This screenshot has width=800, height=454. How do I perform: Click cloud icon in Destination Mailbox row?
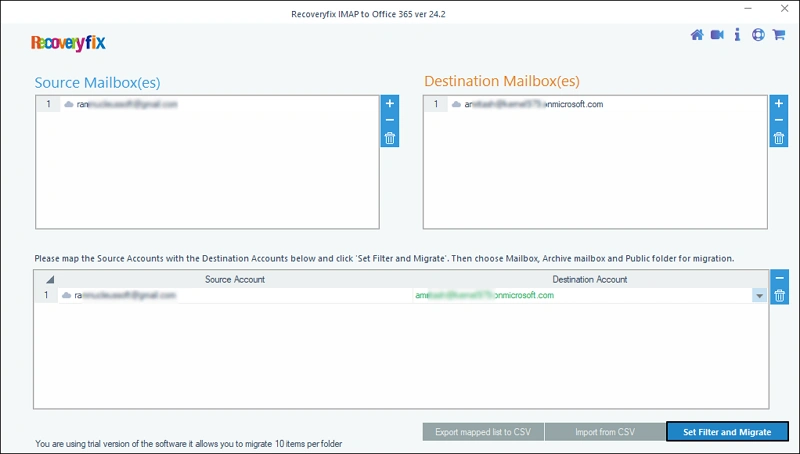point(457,104)
